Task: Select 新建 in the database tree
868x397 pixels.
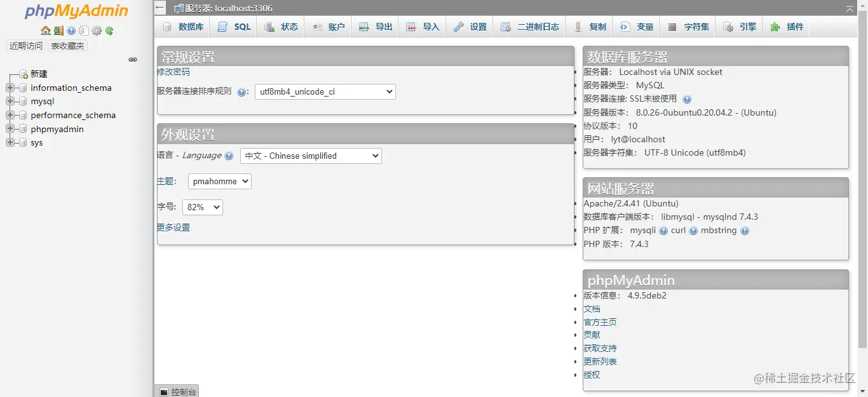Action: 39,74
